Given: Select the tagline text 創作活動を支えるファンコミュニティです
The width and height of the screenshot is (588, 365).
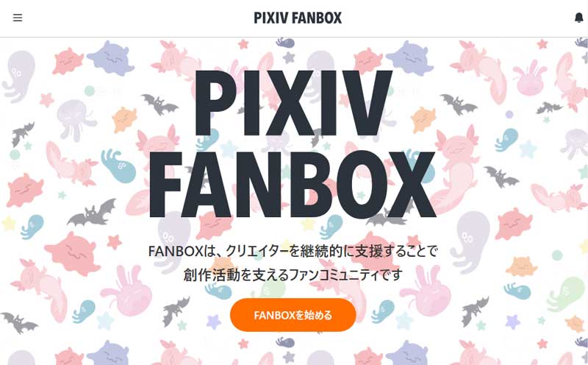Looking at the screenshot, I should [293, 274].
